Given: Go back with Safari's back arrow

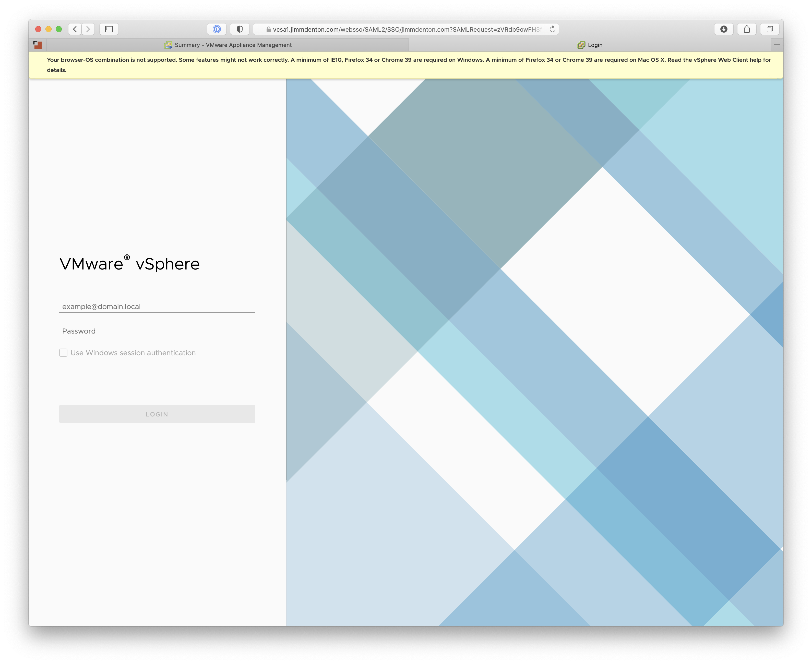Looking at the screenshot, I should [75, 29].
